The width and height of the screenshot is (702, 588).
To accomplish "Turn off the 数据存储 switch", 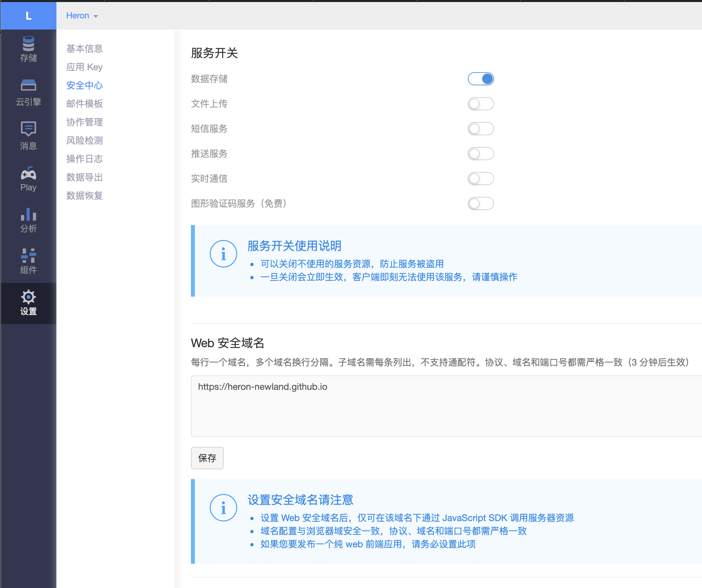I will 481,79.
